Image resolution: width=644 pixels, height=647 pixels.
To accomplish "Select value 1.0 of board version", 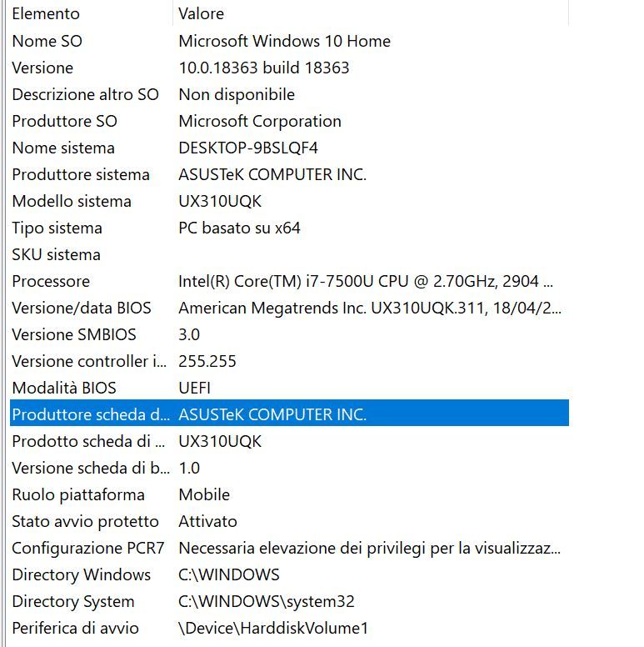I will pos(189,469).
